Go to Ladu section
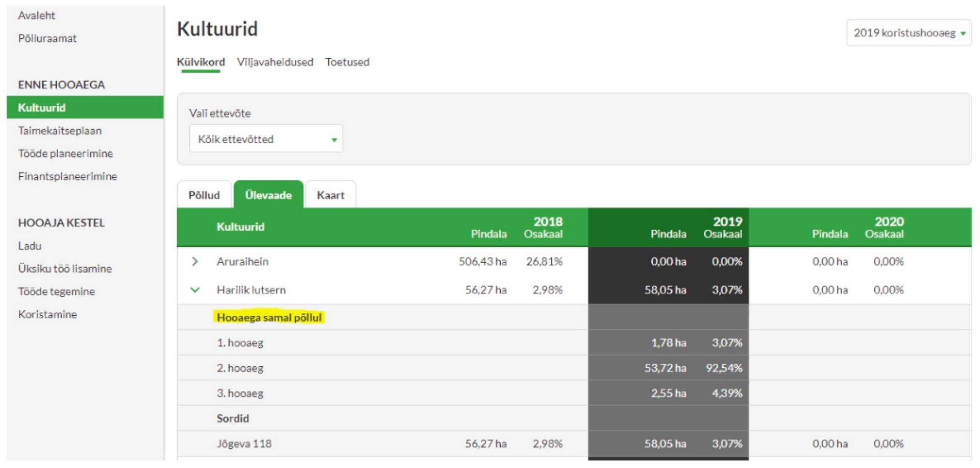The width and height of the screenshot is (980, 468). tap(30, 246)
